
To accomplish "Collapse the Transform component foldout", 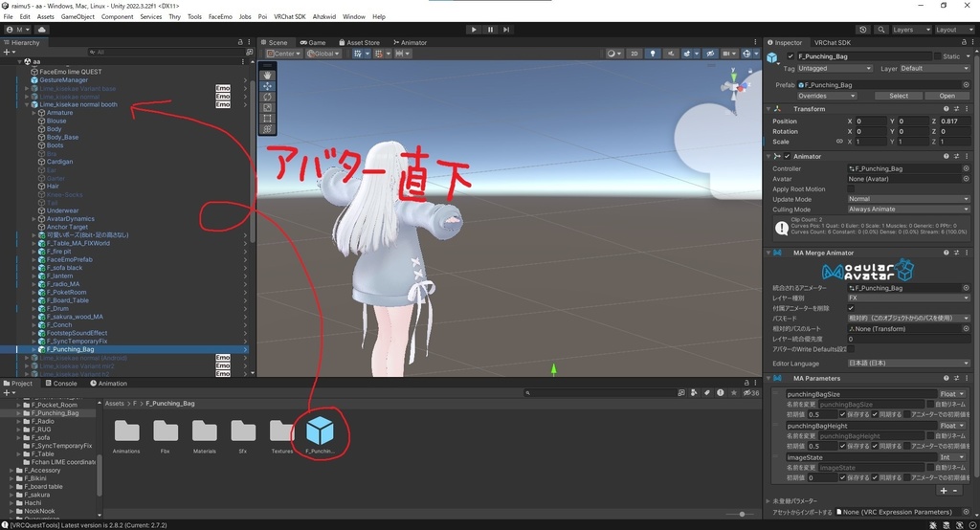I will (768, 109).
